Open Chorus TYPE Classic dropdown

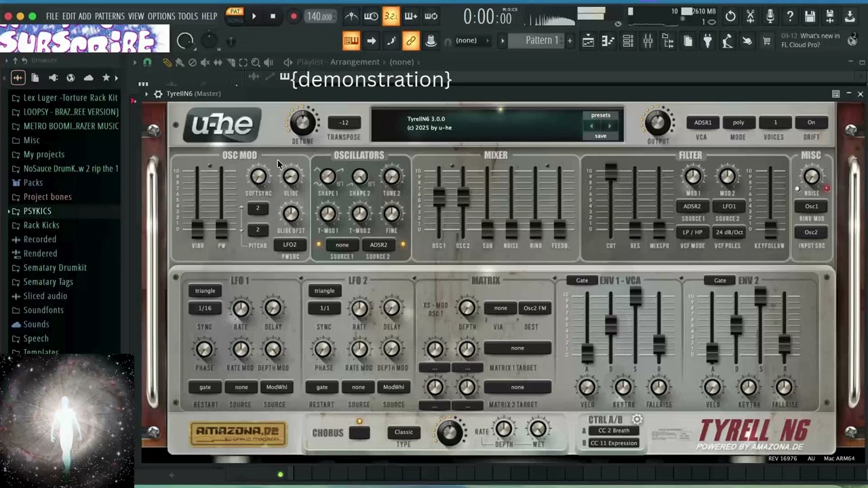point(403,432)
